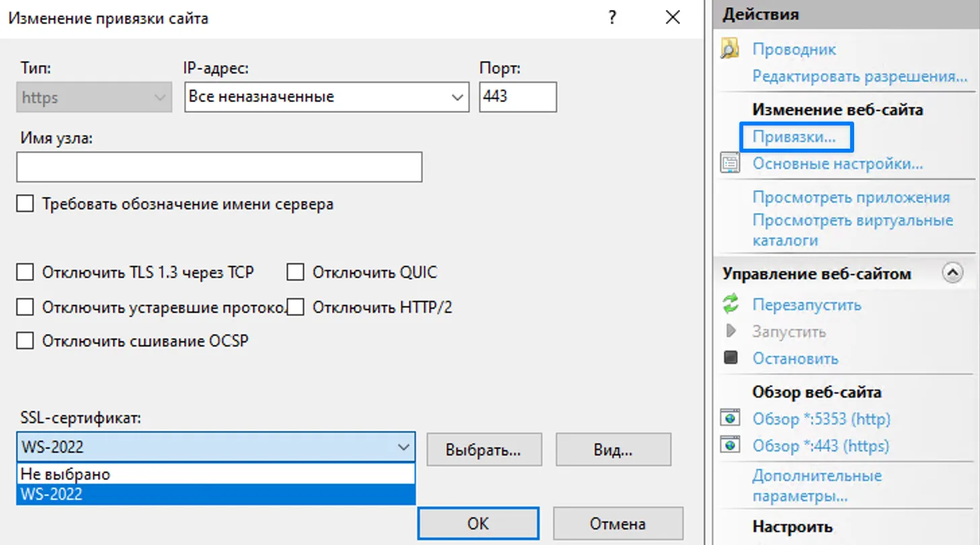Click the green Перезапустить restart icon
Screen dimensions: 980x545
point(730,304)
